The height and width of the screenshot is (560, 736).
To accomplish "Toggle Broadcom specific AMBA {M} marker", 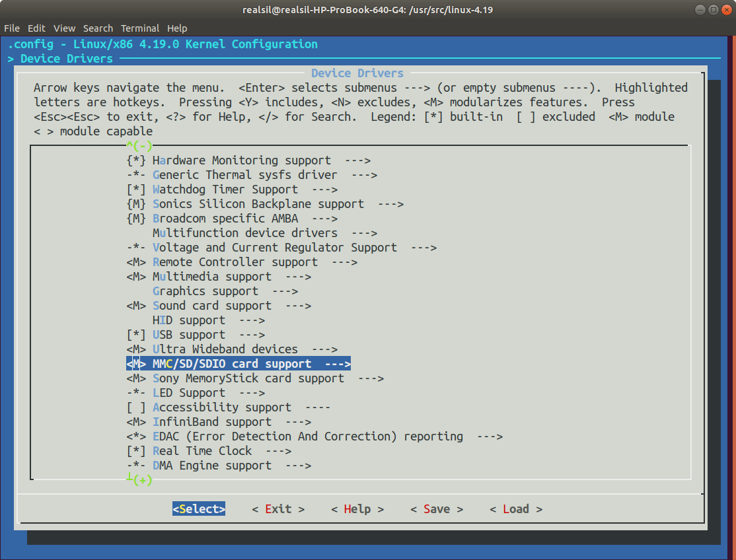I will click(x=136, y=219).
